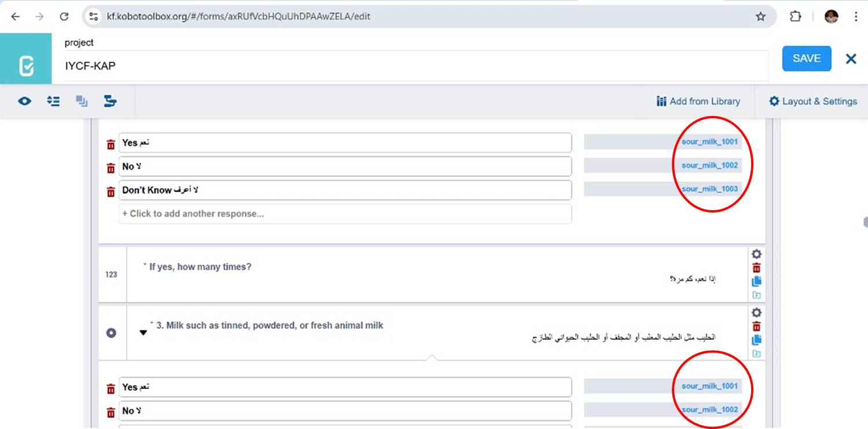Screen dimensions: 868x429
Task: Click the page's vertical scrollbar handle
Action: (x=865, y=222)
